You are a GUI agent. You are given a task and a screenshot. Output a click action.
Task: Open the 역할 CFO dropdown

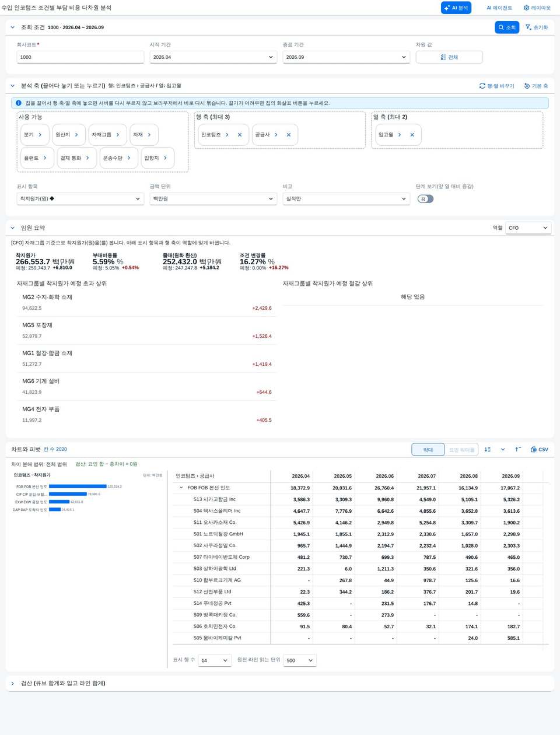pyautogui.click(x=528, y=228)
